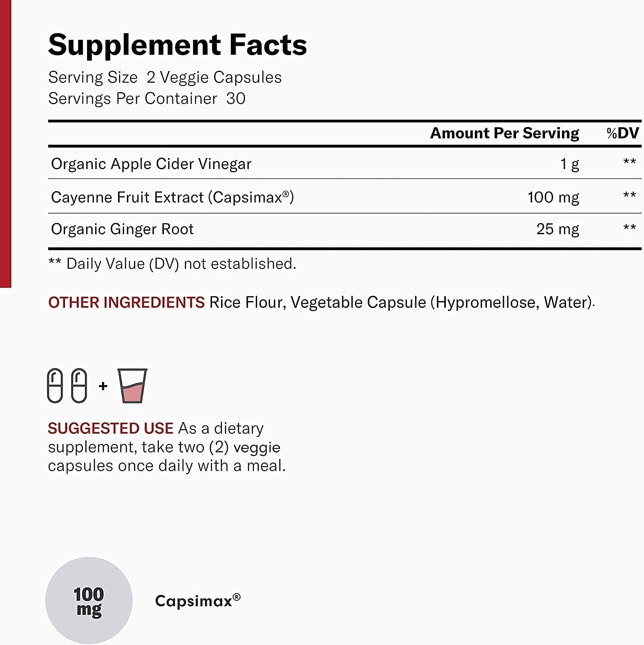Click the Amount Per Serving column header
This screenshot has width=644, height=645.
pos(504,133)
